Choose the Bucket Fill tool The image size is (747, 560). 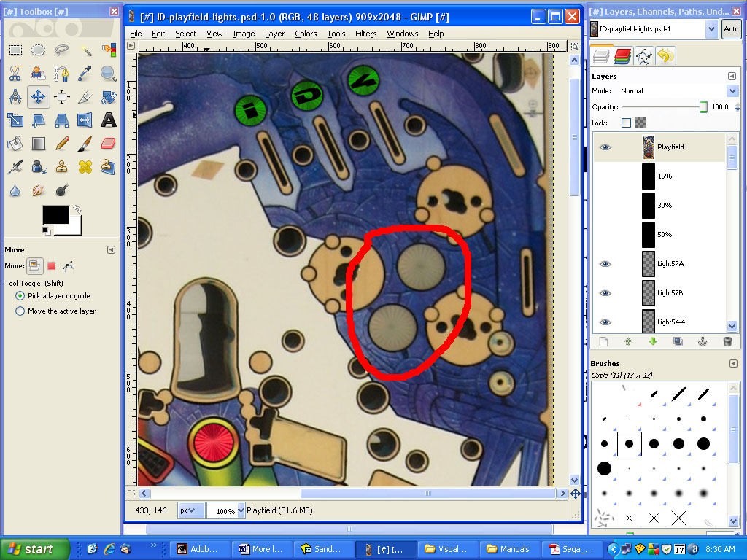pyautogui.click(x=15, y=143)
